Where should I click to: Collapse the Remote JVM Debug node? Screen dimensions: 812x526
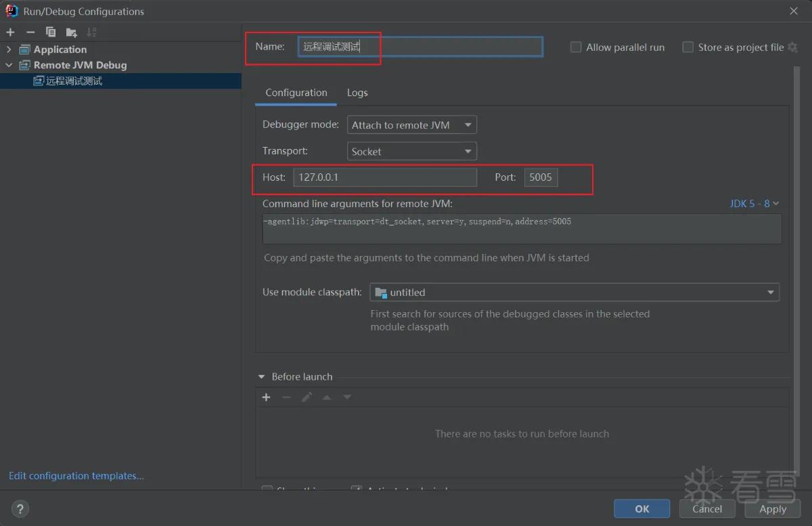[9, 65]
